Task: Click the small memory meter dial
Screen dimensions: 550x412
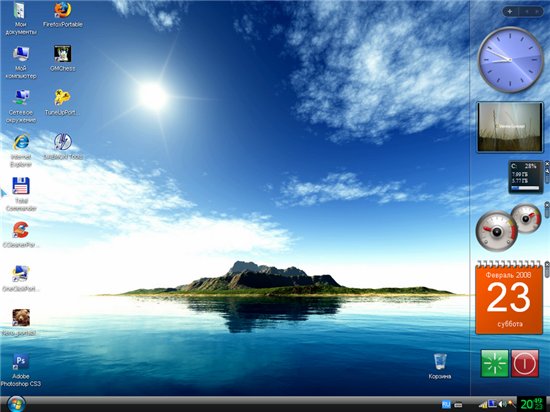Action: (x=526, y=218)
